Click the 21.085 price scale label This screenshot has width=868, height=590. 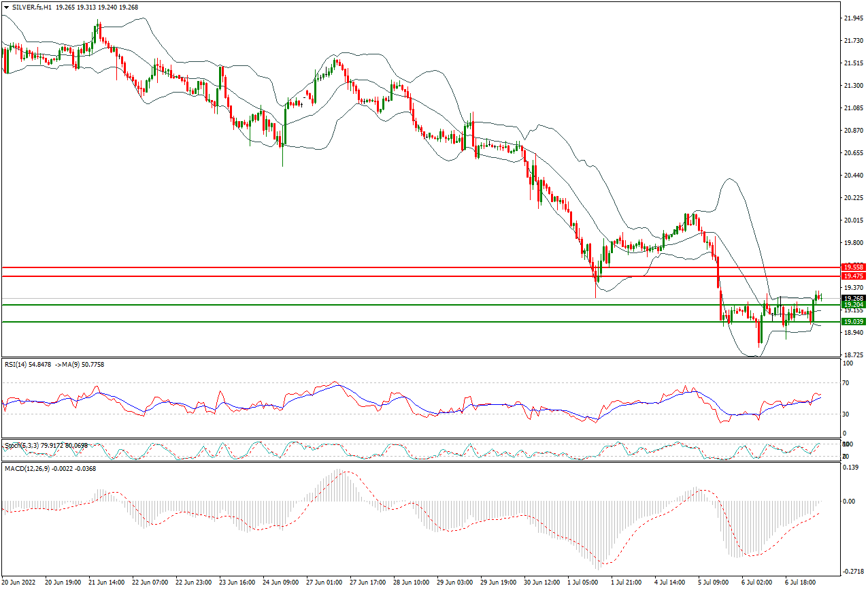pos(853,108)
